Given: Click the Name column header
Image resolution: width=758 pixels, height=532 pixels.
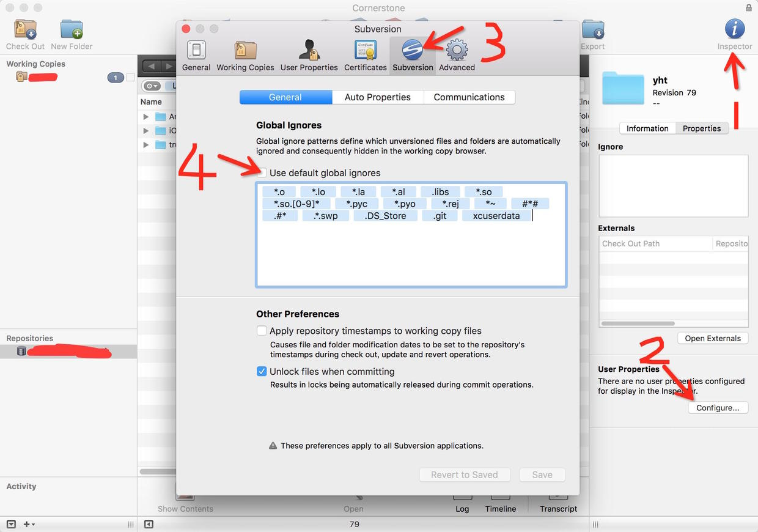Looking at the screenshot, I should (x=151, y=102).
